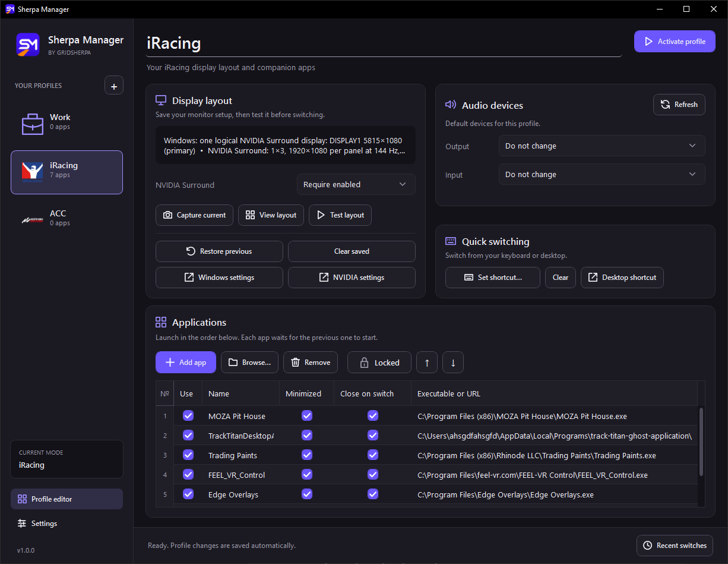The width and height of the screenshot is (728, 564).
Task: Disable Close on switch for Edge Overlays
Action: 373,494
